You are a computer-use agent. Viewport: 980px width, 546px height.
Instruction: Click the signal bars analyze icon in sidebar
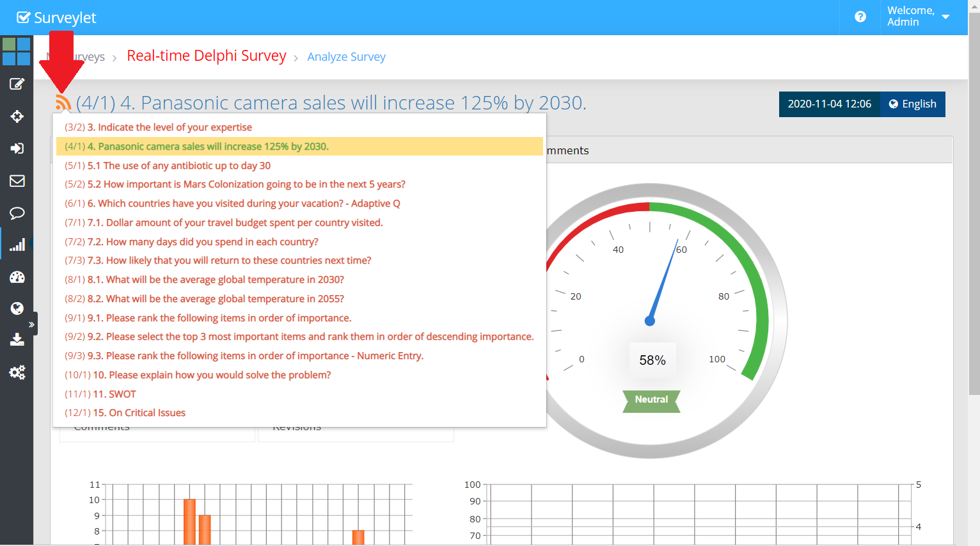point(17,245)
